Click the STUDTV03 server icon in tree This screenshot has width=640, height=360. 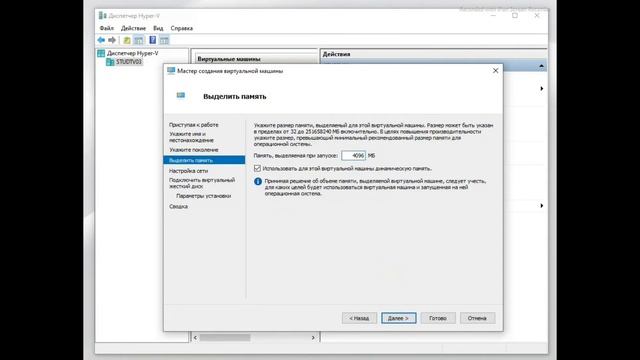pyautogui.click(x=110, y=62)
